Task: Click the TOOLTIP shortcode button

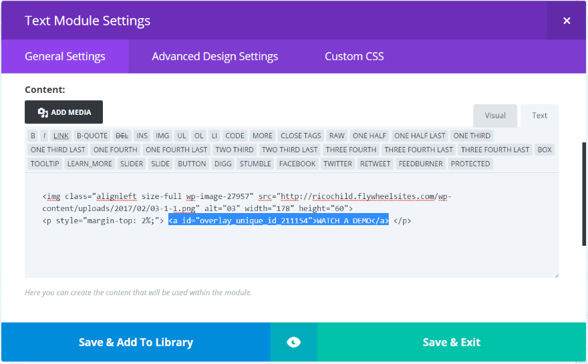Action: click(45, 164)
